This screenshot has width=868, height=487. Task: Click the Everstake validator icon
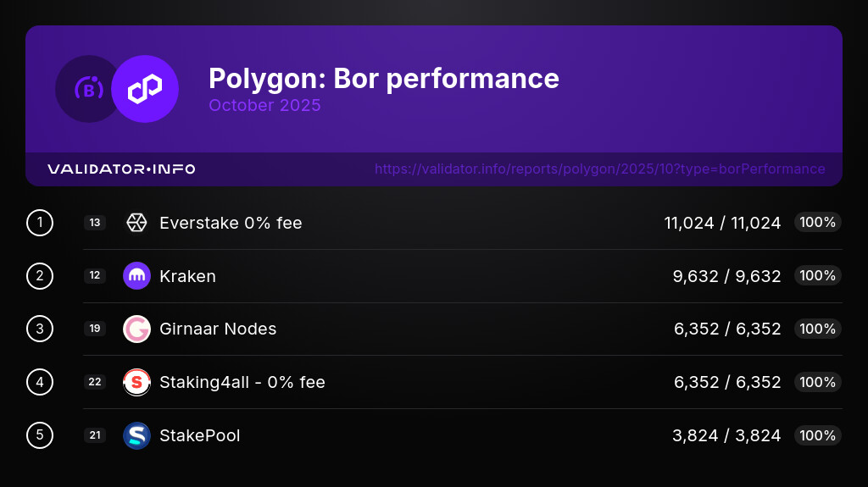point(136,223)
